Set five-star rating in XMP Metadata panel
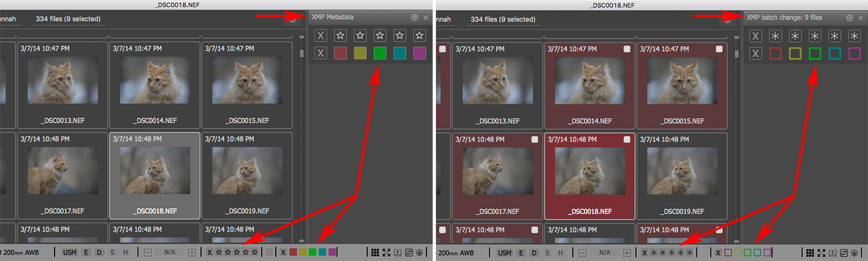Screen dimensions: 868x261 [x=400, y=35]
